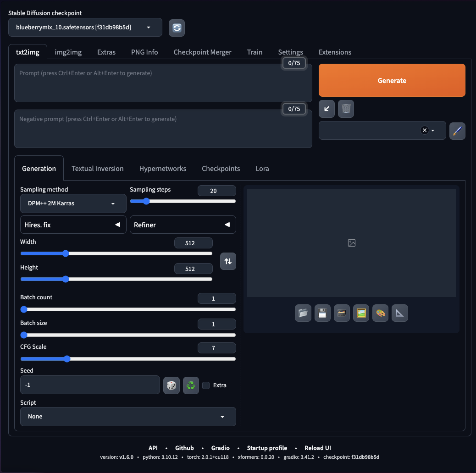Open the Startup profile link
Viewport: 476px width, 473px height.
[267, 448]
